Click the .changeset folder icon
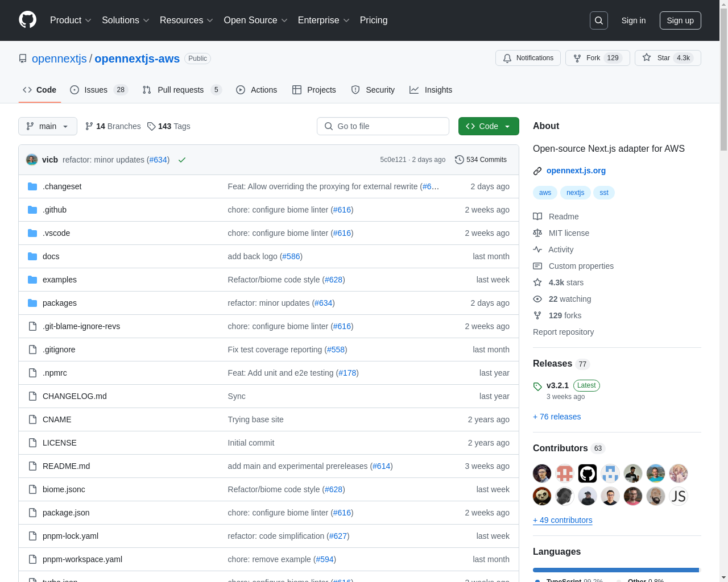 32,186
